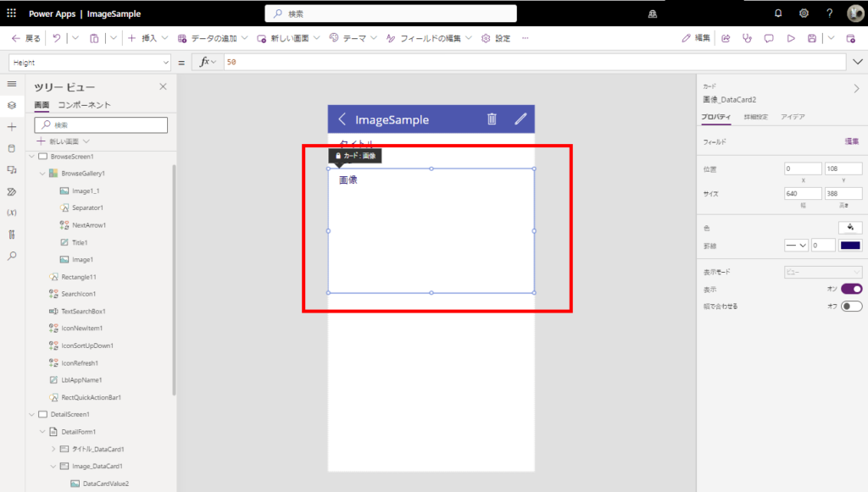The width and height of the screenshot is (868, 492).
Task: Open the media pane icon
Action: pyautogui.click(x=12, y=169)
